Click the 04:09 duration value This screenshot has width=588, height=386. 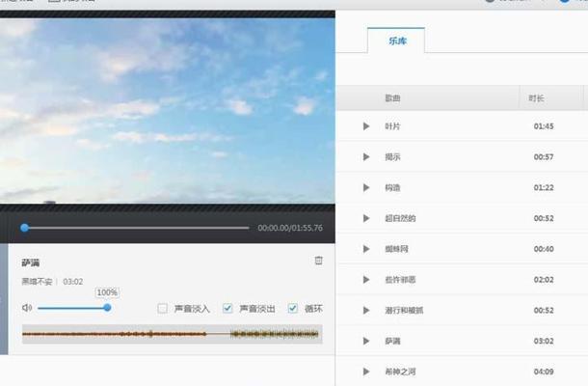544,372
